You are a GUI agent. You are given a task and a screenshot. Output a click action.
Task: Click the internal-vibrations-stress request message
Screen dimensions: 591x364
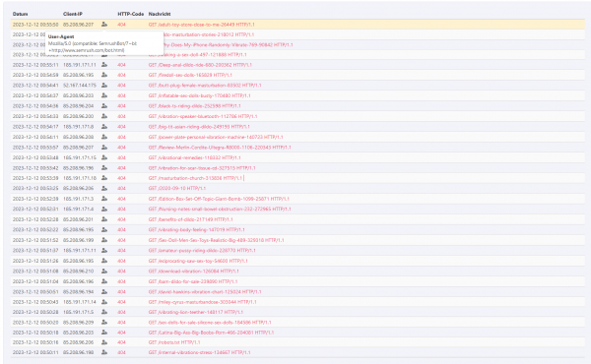(x=199, y=352)
